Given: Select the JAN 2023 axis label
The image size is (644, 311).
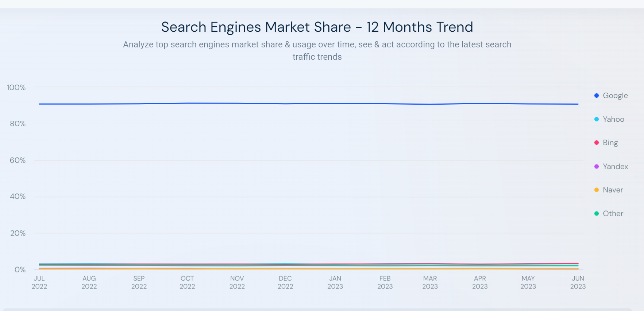Looking at the screenshot, I should [x=335, y=282].
